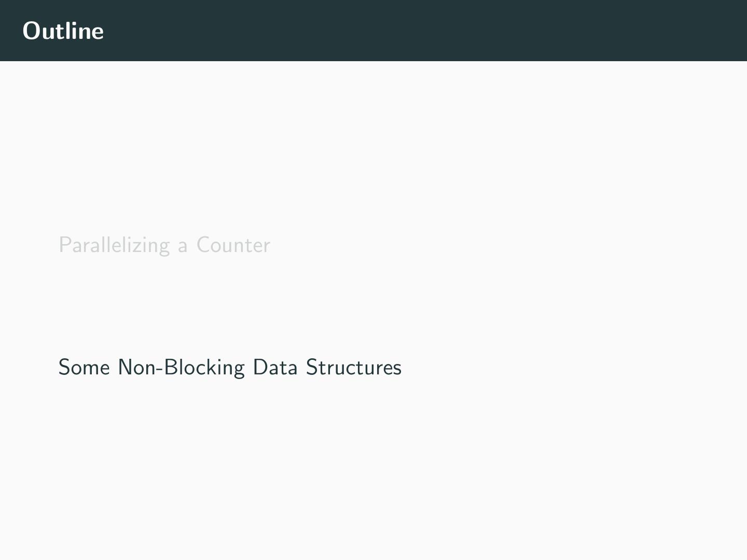
Task: Click the word "Non-Blocking" in the second entry
Action: pyautogui.click(x=181, y=367)
